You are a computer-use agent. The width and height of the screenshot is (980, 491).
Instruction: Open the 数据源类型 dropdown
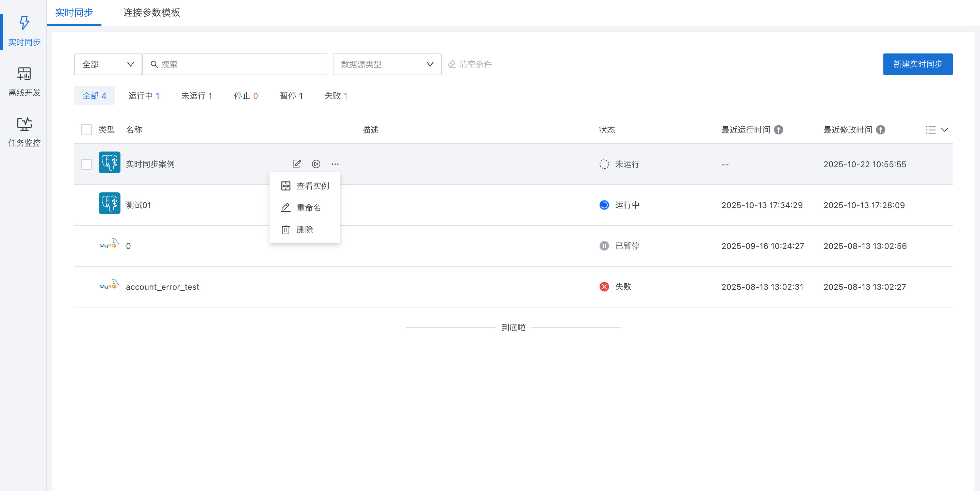(387, 64)
